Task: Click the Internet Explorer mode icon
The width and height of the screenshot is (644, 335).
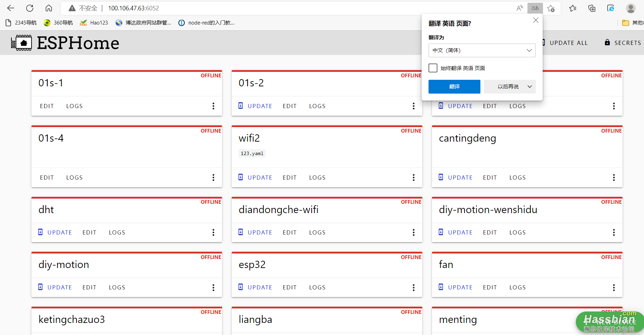Action: click(x=611, y=8)
